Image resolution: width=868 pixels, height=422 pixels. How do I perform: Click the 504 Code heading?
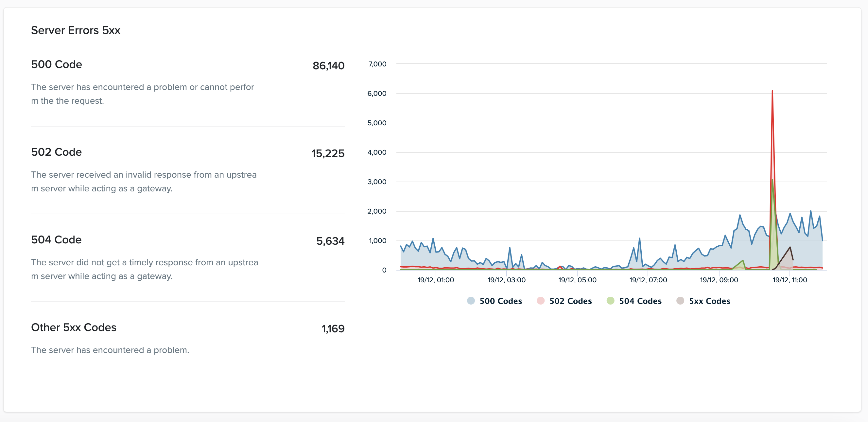[56, 240]
